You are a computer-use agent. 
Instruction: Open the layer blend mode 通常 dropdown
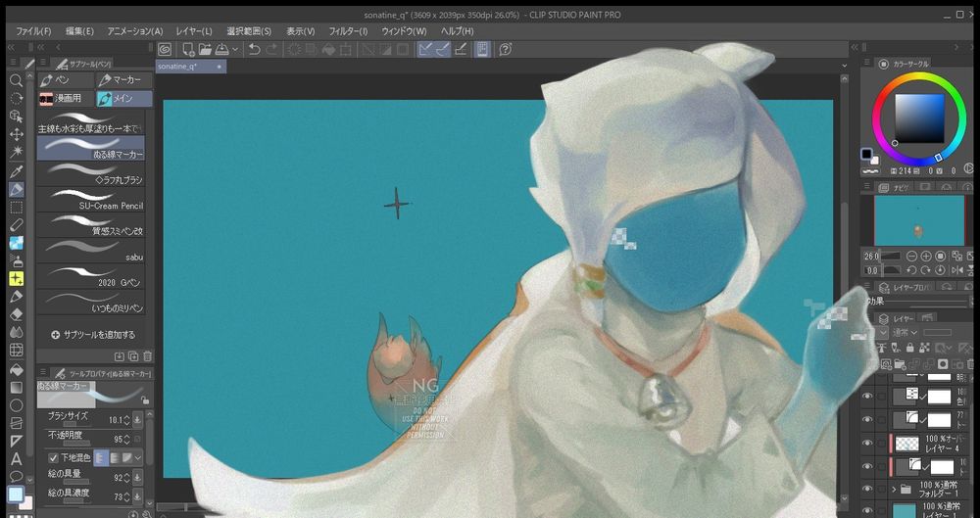pyautogui.click(x=905, y=332)
